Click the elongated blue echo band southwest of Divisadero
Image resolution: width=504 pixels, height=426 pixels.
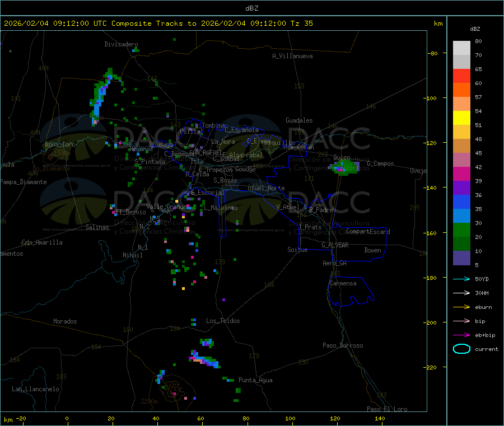102,96
